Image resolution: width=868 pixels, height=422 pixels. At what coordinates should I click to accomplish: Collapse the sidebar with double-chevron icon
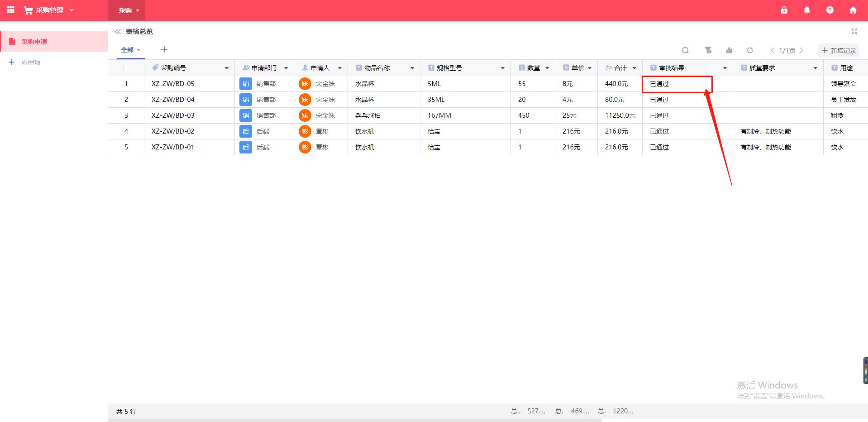click(118, 32)
